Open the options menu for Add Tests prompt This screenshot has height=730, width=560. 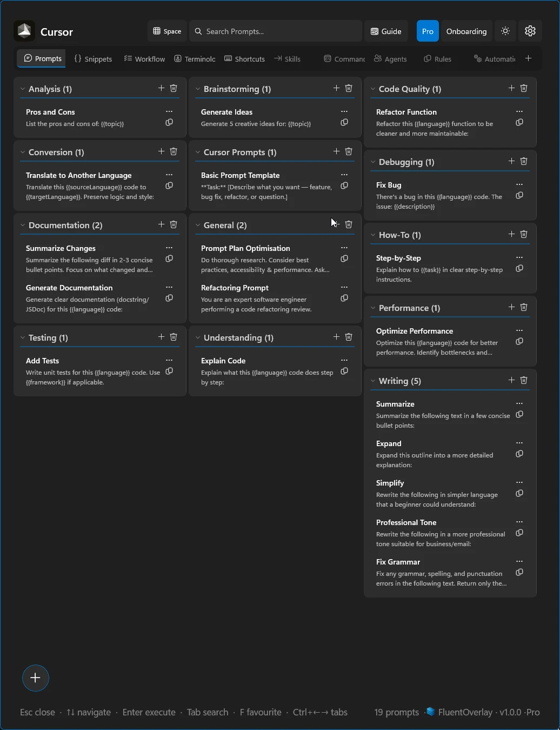tap(169, 360)
